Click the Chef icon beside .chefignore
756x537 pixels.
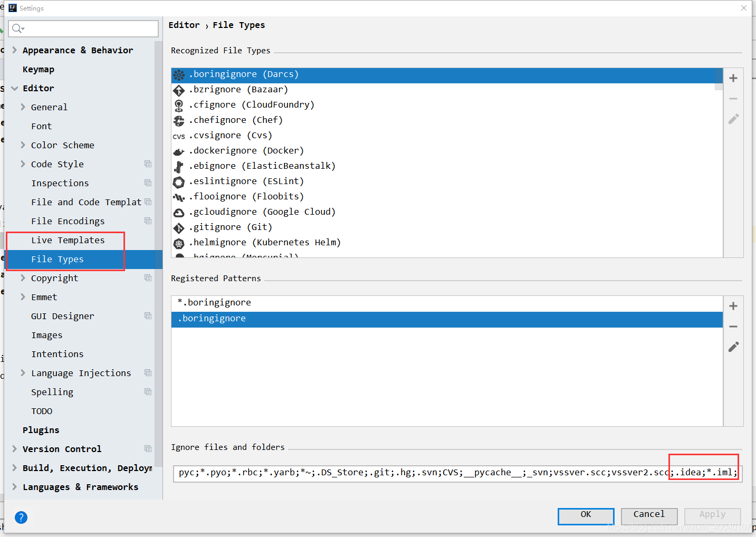[179, 121]
